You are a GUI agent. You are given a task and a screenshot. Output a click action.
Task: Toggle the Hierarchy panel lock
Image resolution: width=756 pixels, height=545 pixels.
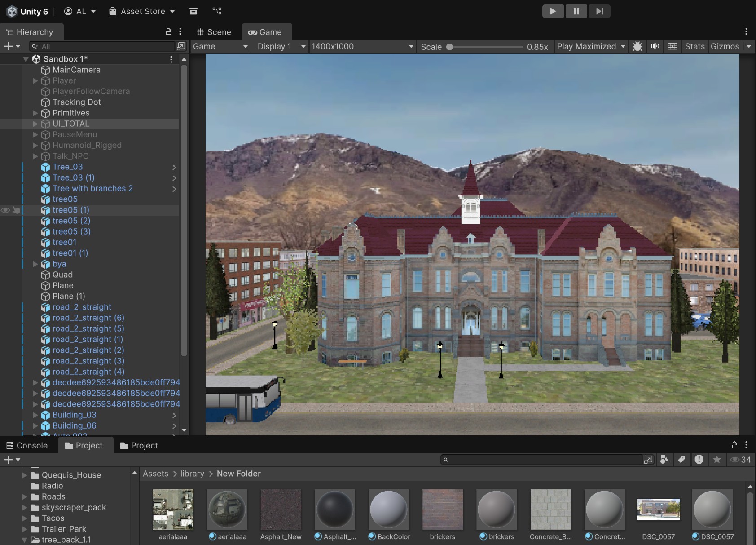(168, 31)
